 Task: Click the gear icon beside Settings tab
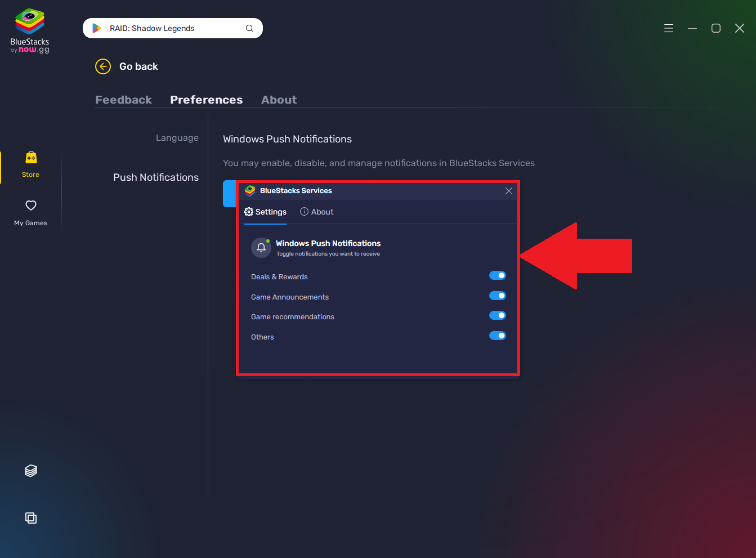[248, 212]
